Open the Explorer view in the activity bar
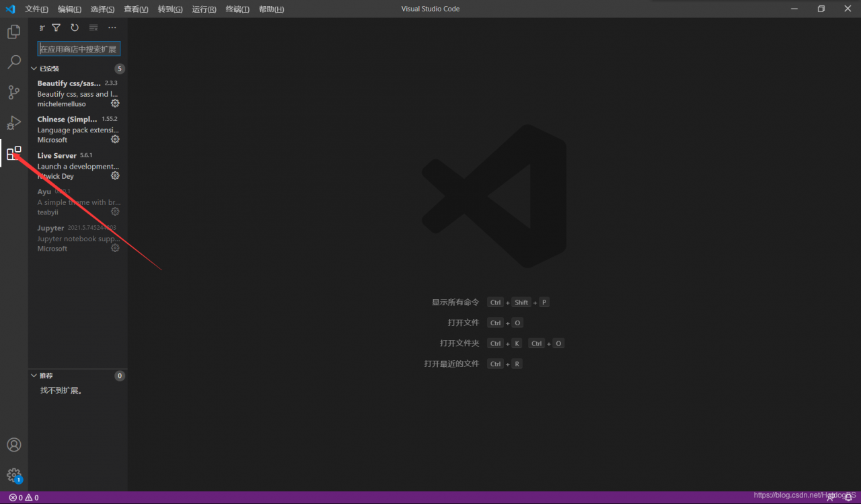The height and width of the screenshot is (504, 861). 13,32
